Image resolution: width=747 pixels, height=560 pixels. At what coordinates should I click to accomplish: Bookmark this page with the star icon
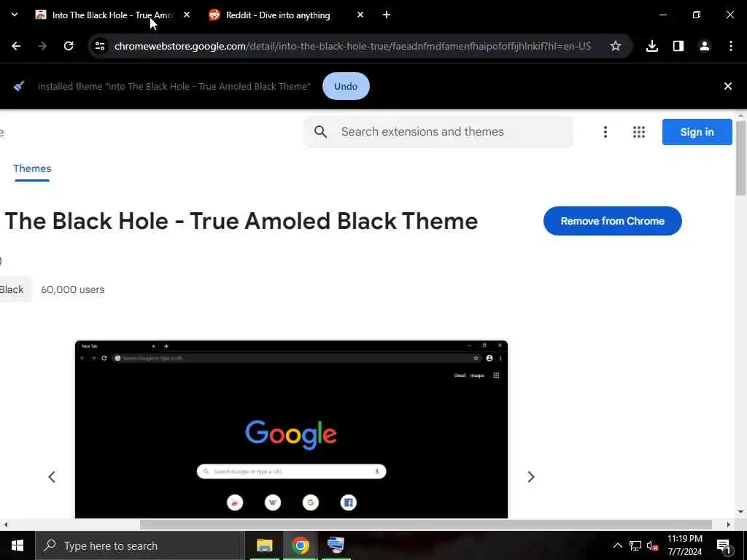[616, 46]
